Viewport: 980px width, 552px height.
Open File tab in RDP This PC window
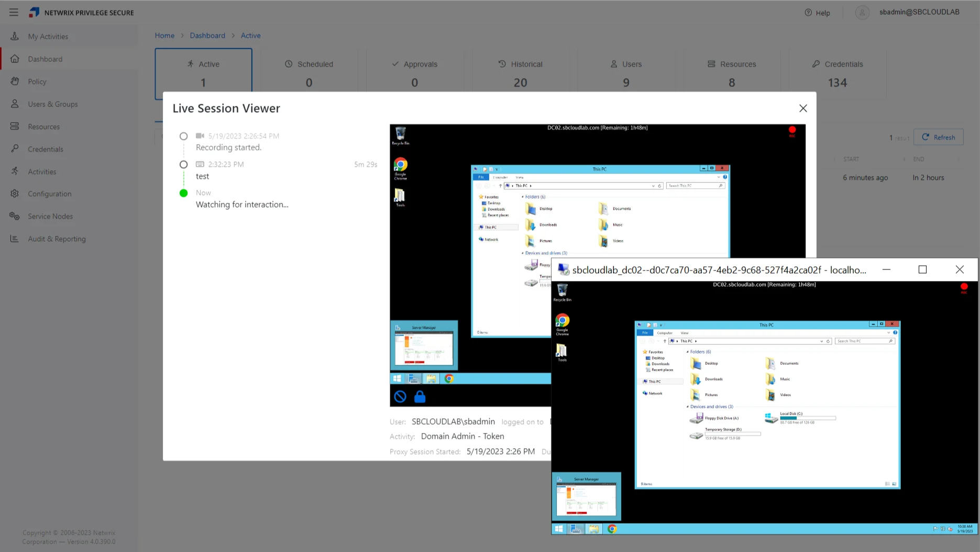[x=645, y=332]
